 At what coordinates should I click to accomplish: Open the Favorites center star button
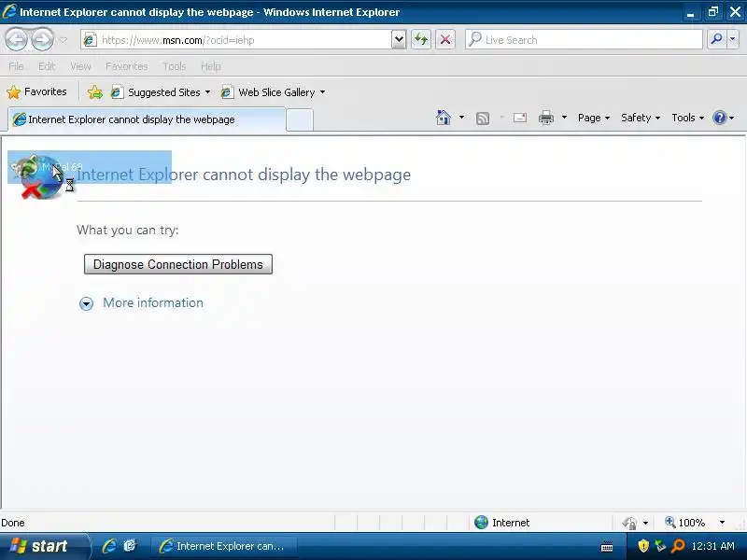tap(37, 91)
